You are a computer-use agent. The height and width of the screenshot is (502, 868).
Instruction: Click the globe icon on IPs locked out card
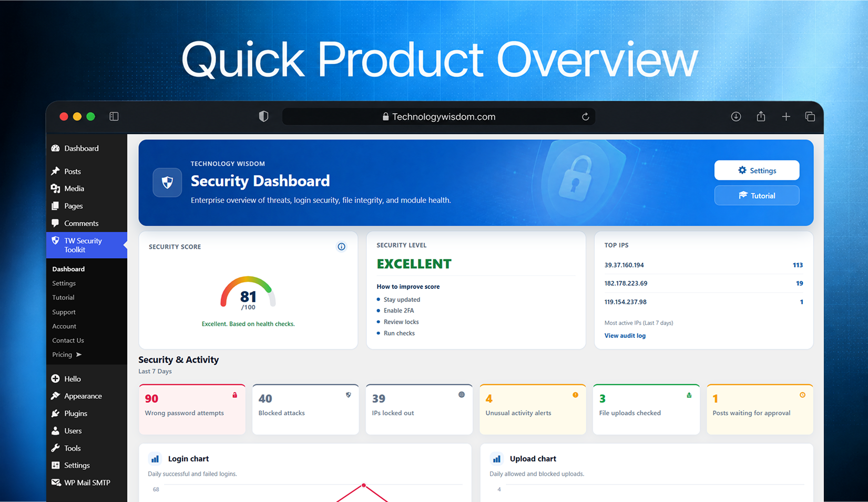coord(462,395)
